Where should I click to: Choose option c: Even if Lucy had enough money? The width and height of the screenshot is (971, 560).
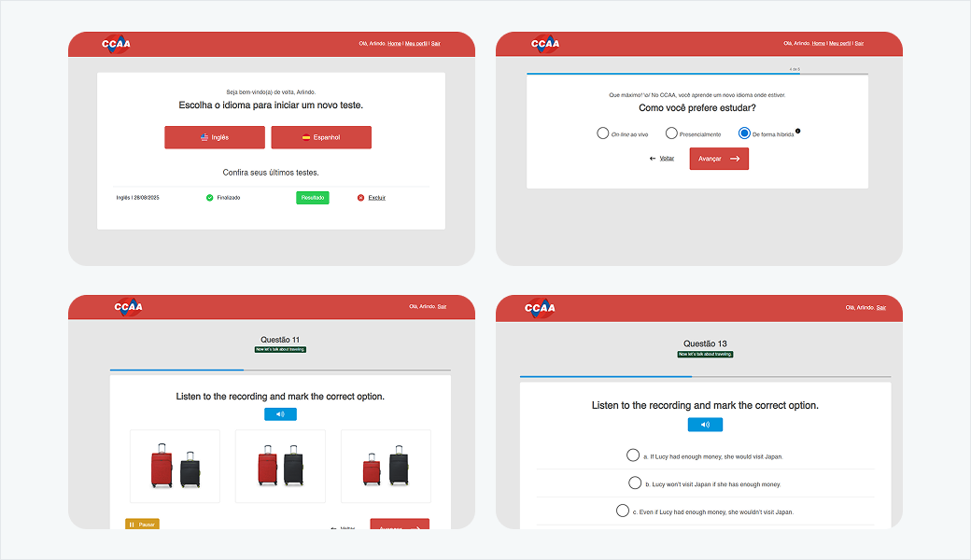tap(623, 511)
